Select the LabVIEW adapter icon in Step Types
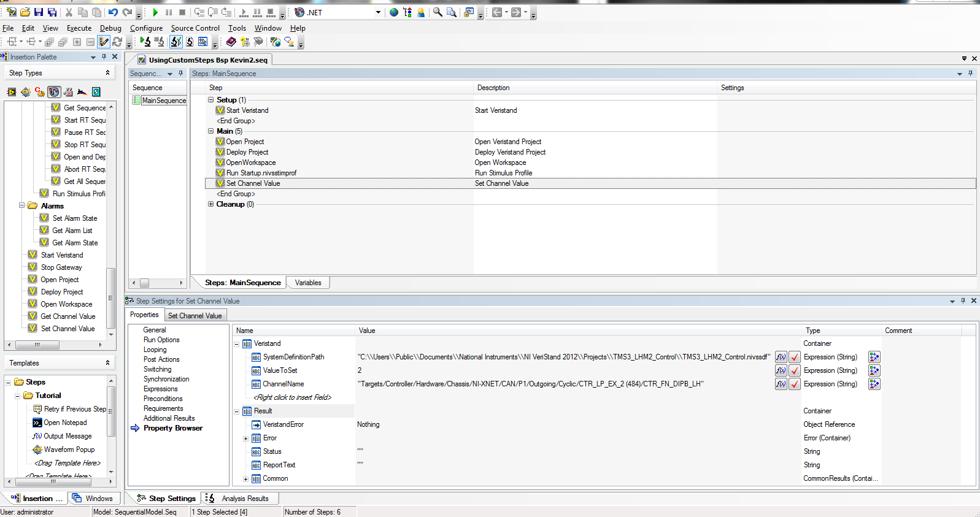The width and height of the screenshot is (980, 517). point(12,92)
